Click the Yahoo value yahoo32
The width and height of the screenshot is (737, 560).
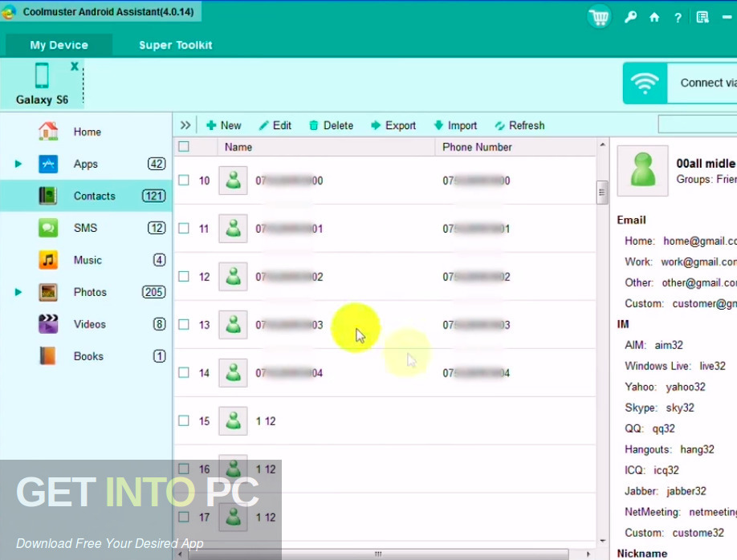(686, 388)
